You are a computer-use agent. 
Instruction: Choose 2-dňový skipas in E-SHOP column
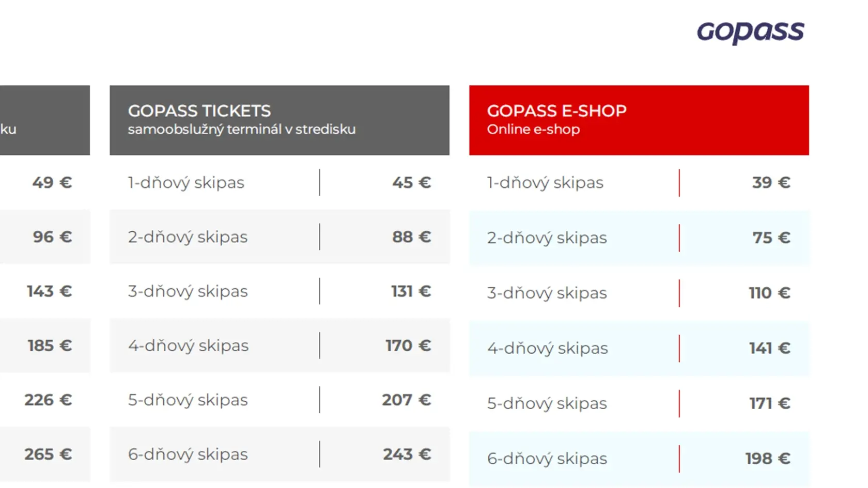tap(547, 238)
